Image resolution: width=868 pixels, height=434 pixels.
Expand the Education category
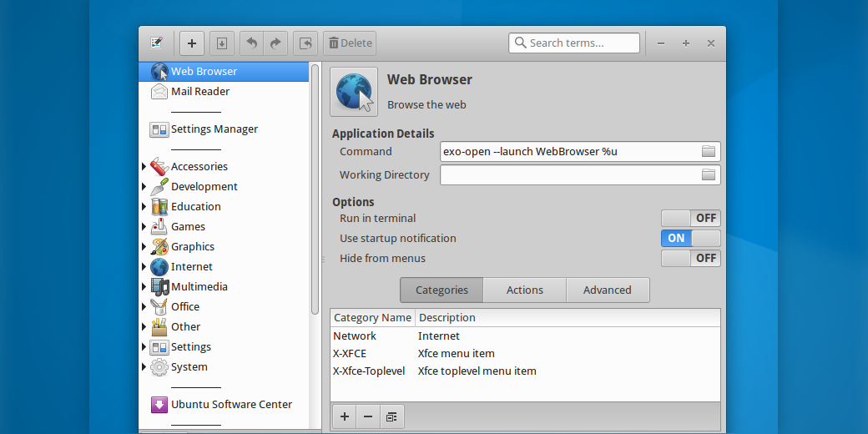point(144,206)
